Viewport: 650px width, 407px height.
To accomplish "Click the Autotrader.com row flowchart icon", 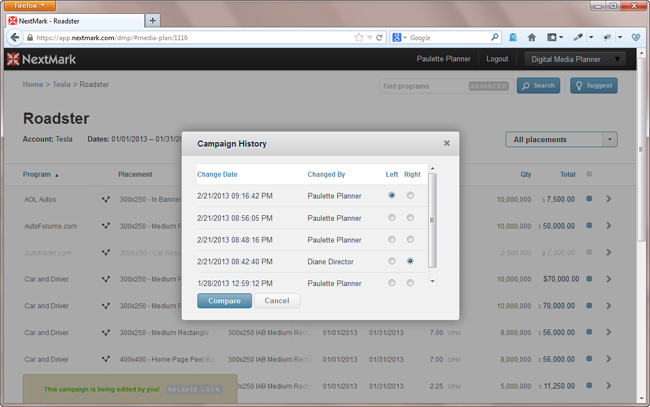I will pyautogui.click(x=106, y=252).
